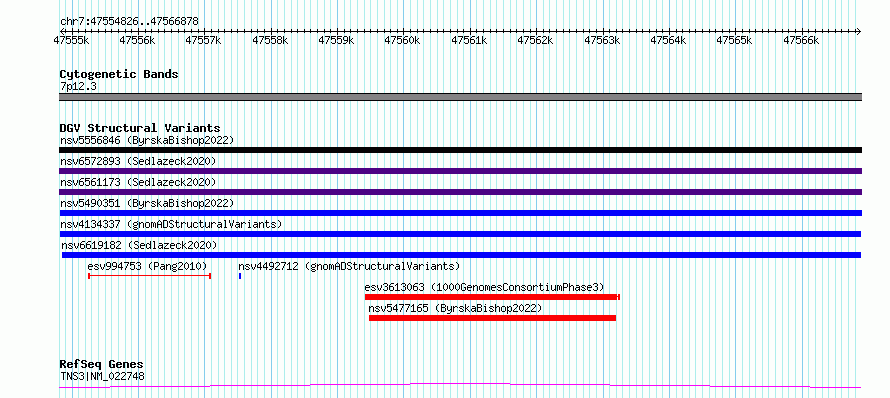
Task: Click the gray 7p12.3 cytogenetic band bar
Action: coord(460,97)
